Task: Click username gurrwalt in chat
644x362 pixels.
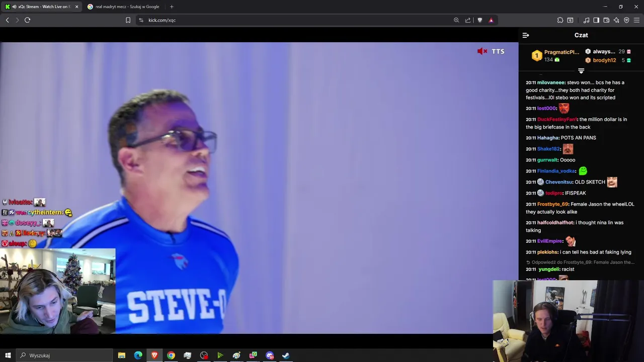Action: (547, 160)
